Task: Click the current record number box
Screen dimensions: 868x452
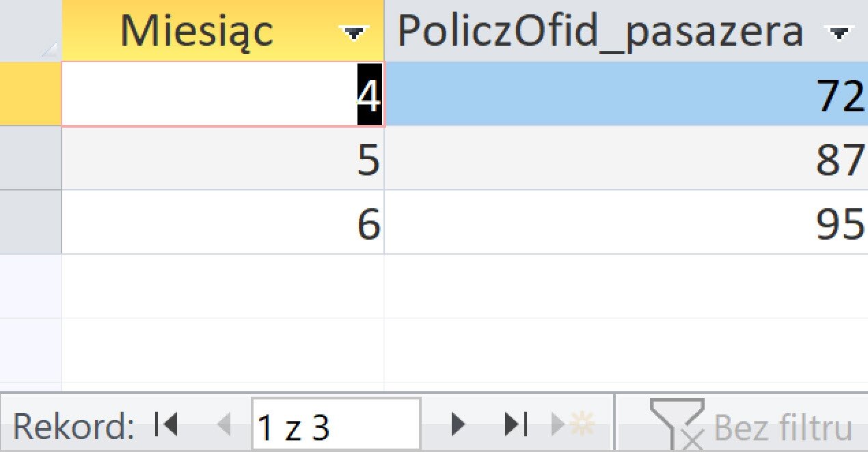Action: click(335, 426)
